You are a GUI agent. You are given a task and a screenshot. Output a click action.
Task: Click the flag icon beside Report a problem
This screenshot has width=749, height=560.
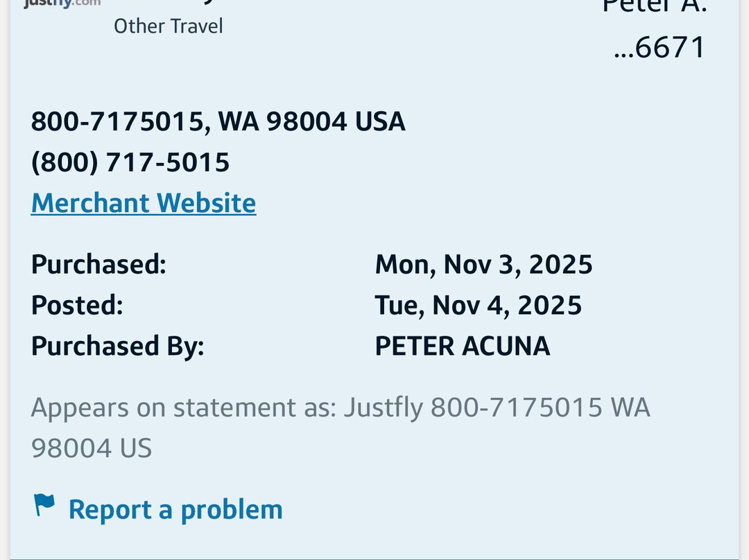point(45,506)
